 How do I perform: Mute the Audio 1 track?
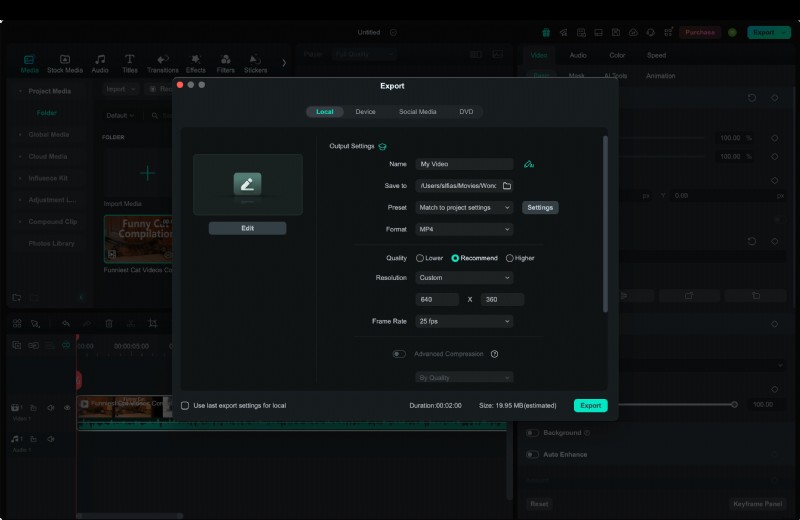[x=51, y=439]
